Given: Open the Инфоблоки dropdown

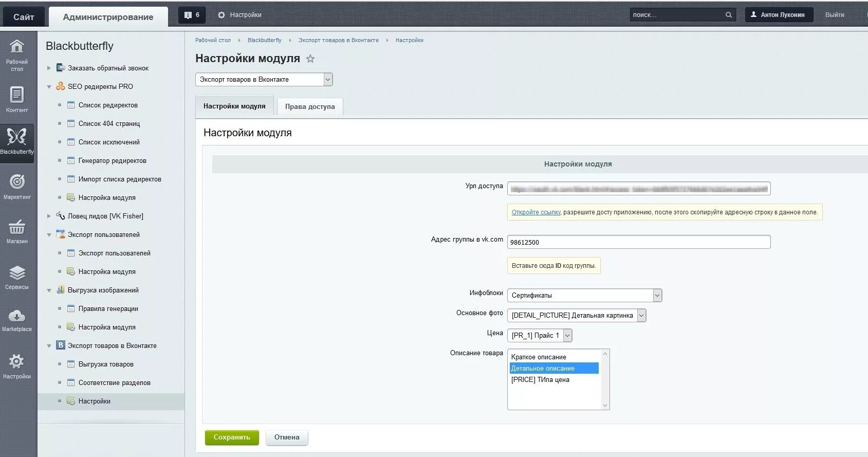Looking at the screenshot, I should [584, 296].
